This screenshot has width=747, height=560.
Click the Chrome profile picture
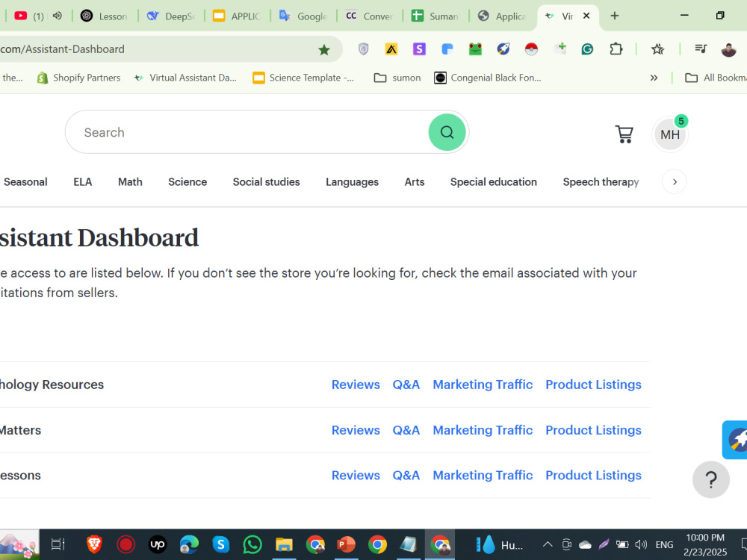(x=728, y=49)
